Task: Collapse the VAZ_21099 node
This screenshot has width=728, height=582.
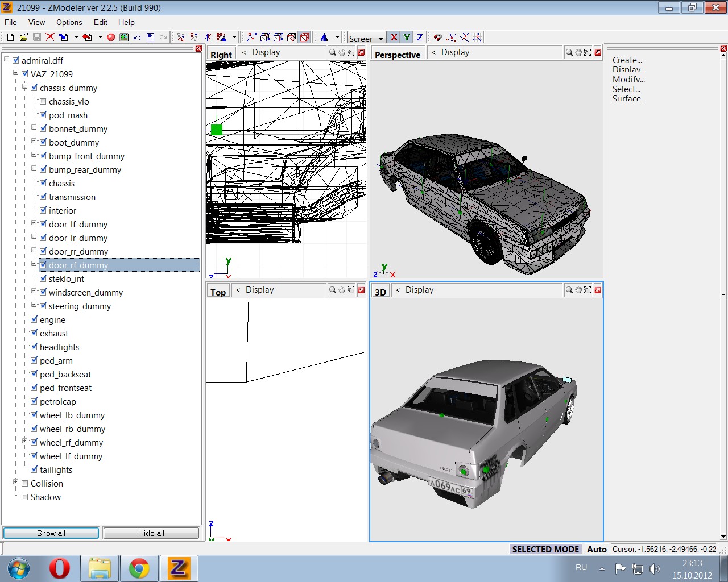Action: click(15, 73)
